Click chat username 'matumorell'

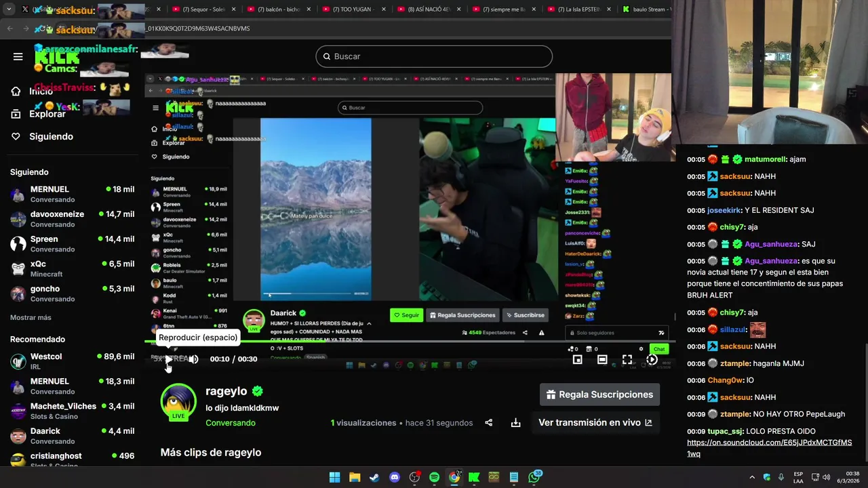(x=766, y=159)
